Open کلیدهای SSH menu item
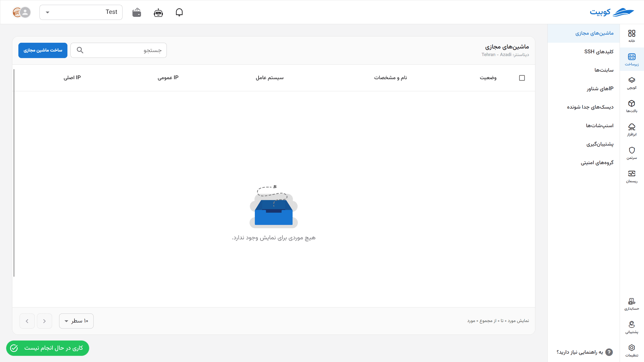The width and height of the screenshot is (644, 362). point(584,52)
